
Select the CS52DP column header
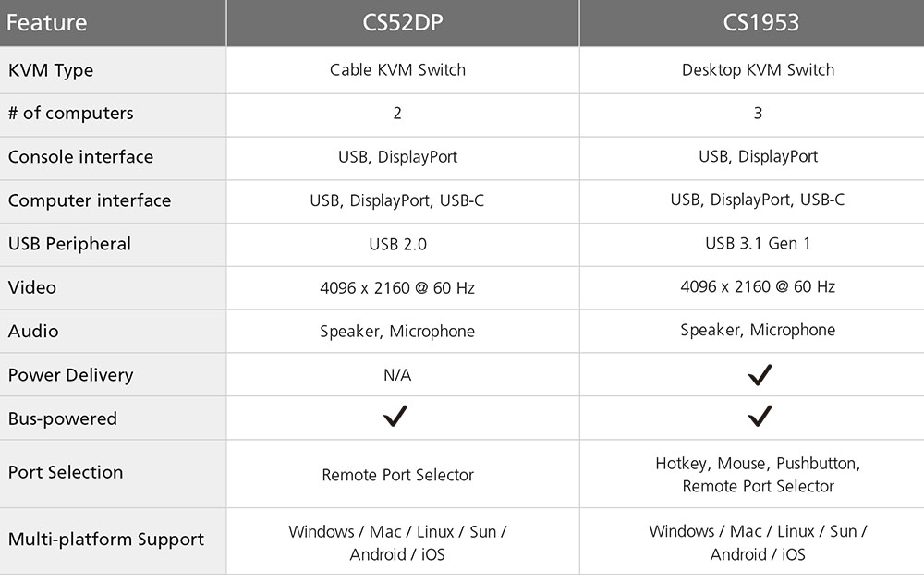pyautogui.click(x=403, y=23)
